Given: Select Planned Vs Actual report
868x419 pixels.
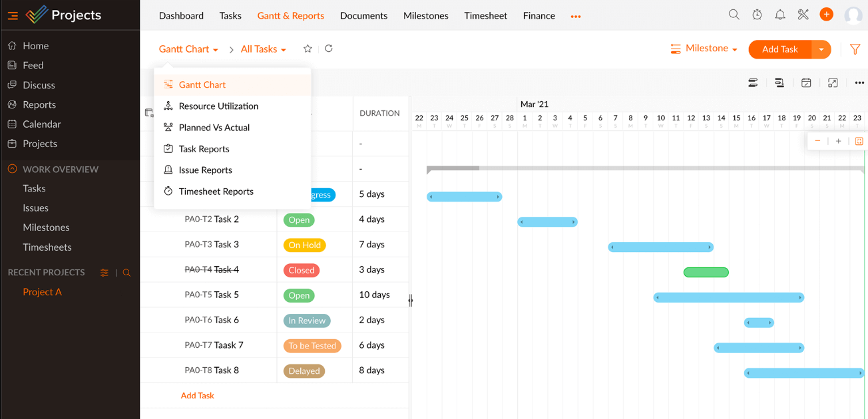Looking at the screenshot, I should pos(232,127).
